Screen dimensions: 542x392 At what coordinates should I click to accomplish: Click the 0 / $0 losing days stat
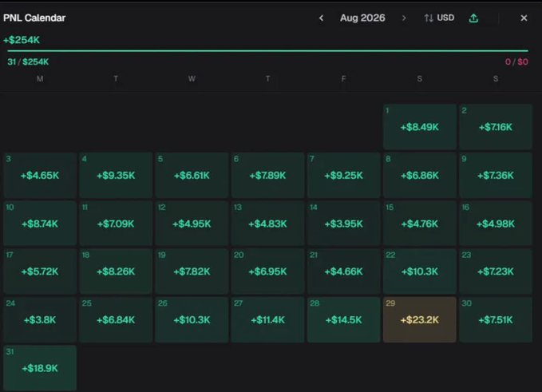pos(516,62)
